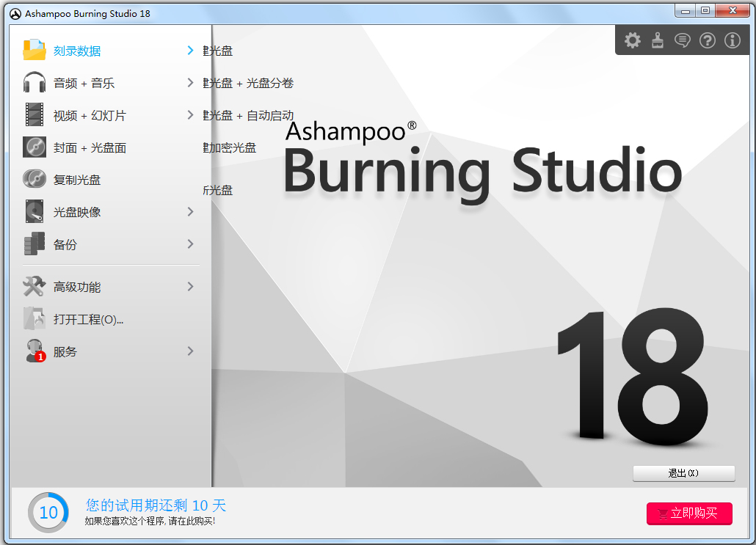Select the 光盘 + 自动启动 submenu entry
756x545 pixels.
point(250,115)
